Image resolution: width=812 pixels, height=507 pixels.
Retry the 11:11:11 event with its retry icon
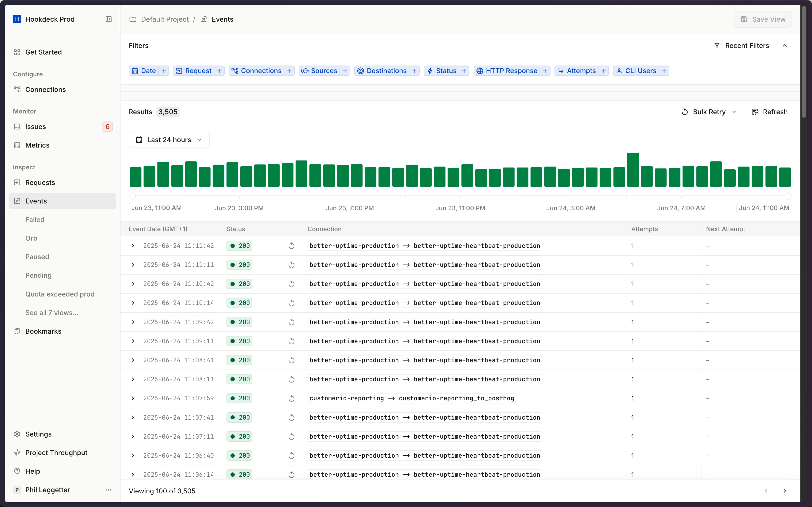(x=291, y=265)
